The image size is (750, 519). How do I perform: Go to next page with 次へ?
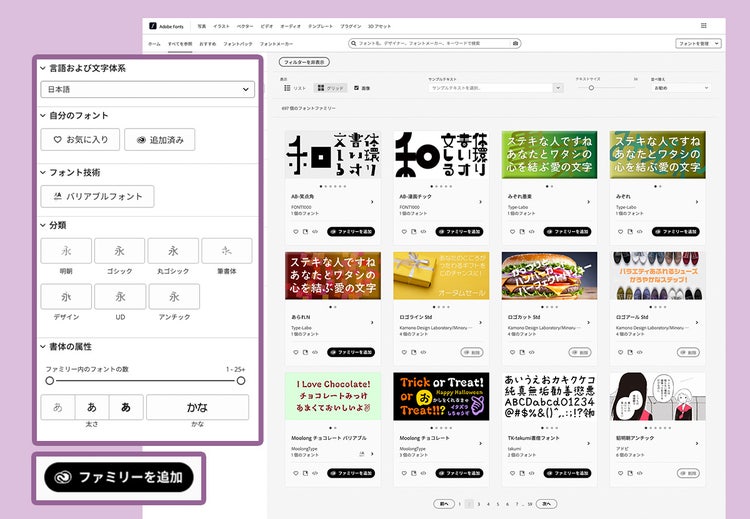[546, 504]
